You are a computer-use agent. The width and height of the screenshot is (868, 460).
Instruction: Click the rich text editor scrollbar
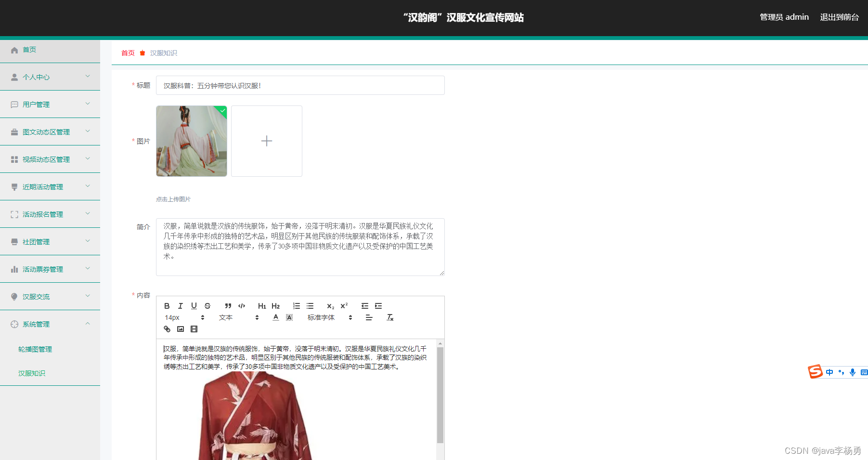[440, 395]
